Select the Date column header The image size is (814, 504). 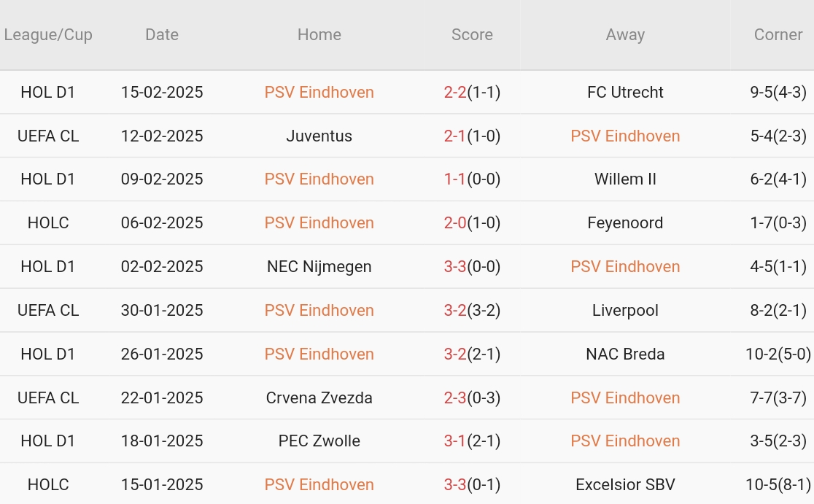pyautogui.click(x=162, y=35)
